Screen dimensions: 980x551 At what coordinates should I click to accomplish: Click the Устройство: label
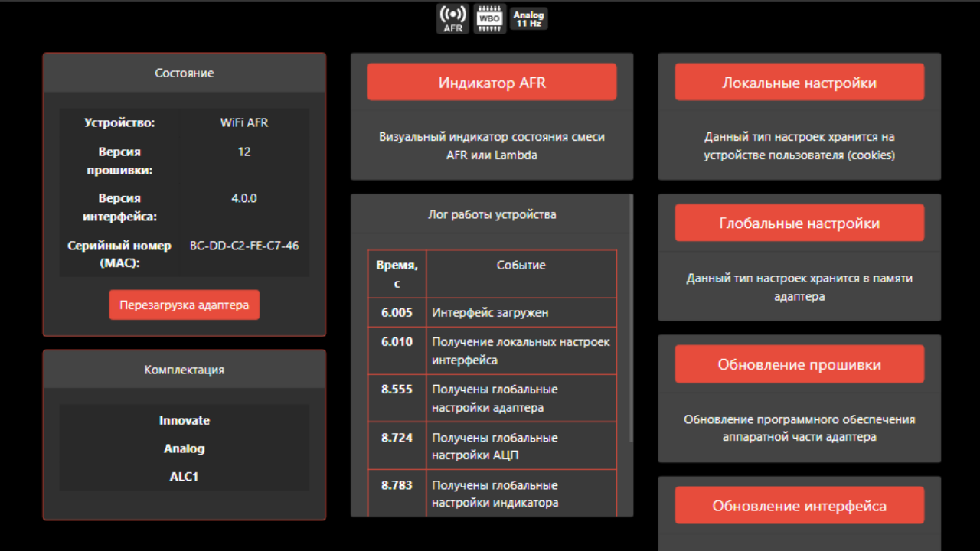pyautogui.click(x=119, y=122)
